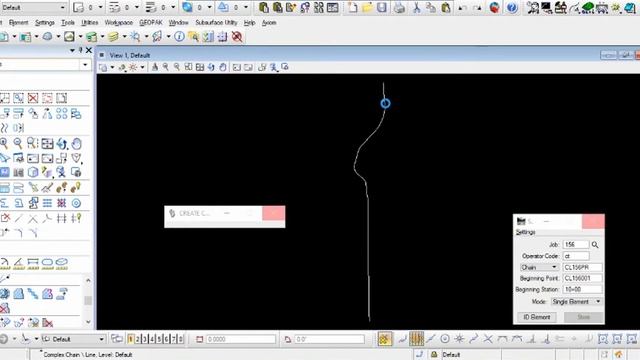Click the Cut scissors icon
Viewport: 640px width, 360px height.
point(416,7)
